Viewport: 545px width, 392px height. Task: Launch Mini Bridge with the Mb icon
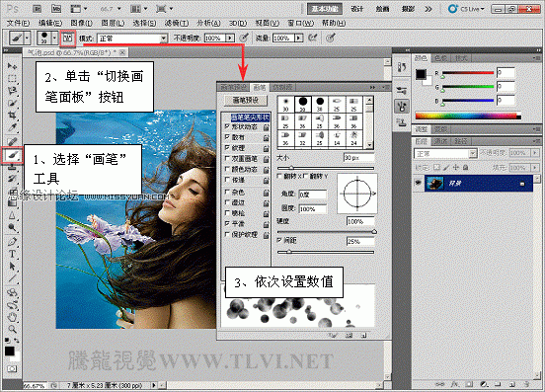pos(56,9)
